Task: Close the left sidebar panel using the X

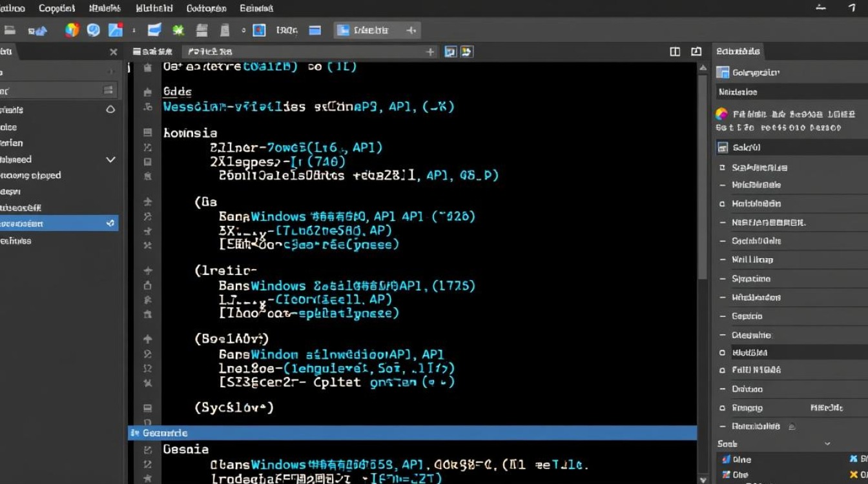Action: point(114,52)
